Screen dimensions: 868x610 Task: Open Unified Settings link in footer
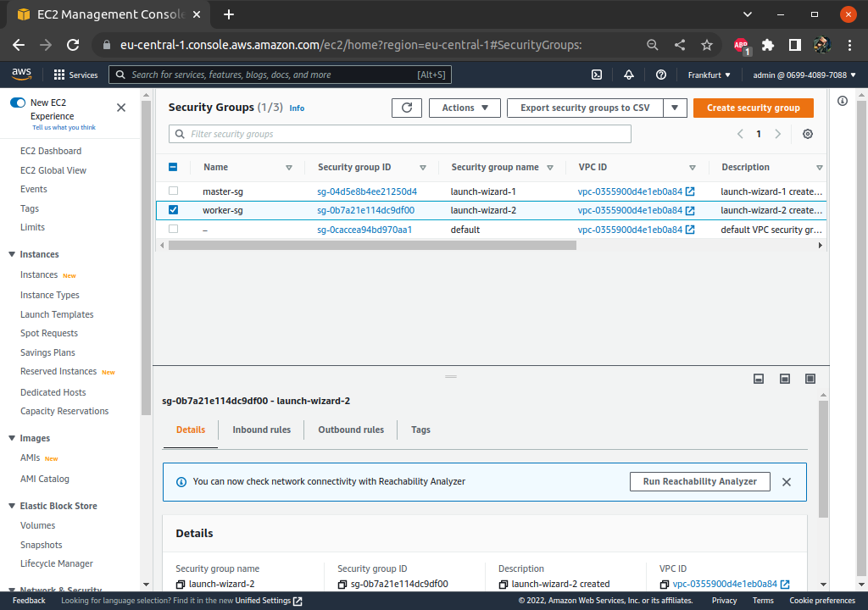(x=269, y=601)
